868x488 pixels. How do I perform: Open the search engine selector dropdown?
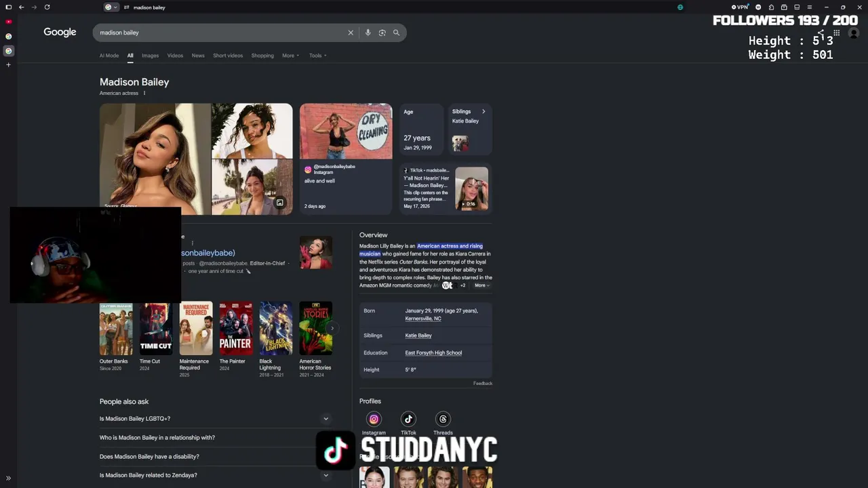(111, 7)
